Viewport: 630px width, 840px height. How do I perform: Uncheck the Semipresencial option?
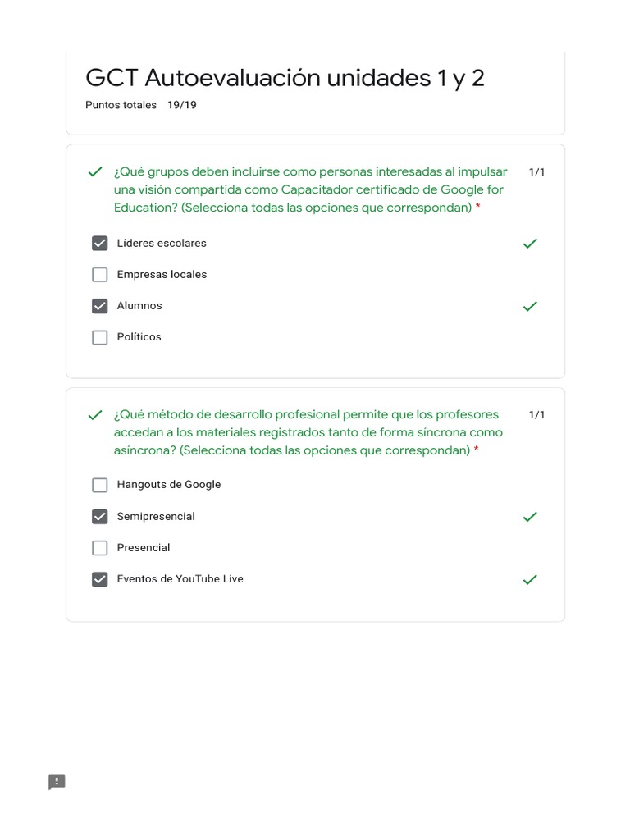(100, 517)
